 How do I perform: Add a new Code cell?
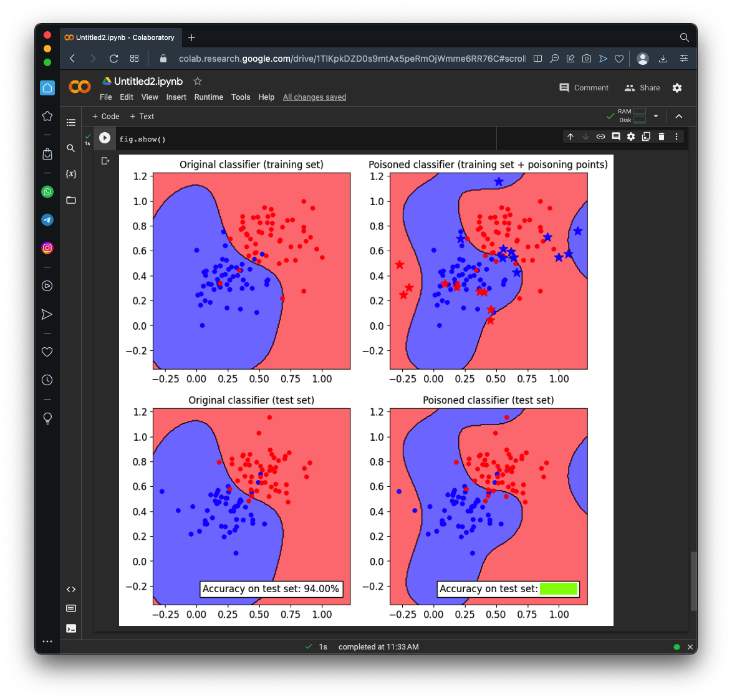(106, 117)
